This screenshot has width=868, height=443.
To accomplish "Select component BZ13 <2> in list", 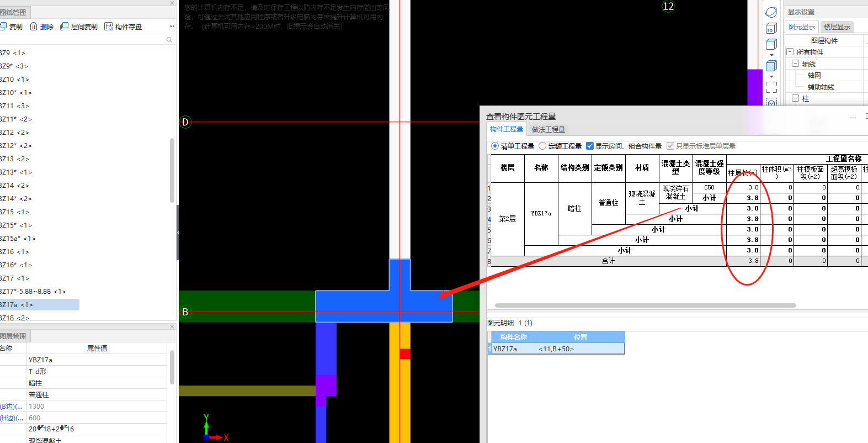I will (15, 159).
